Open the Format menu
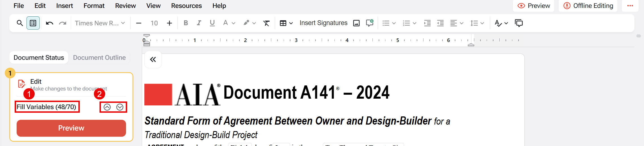Image resolution: width=644 pixels, height=146 pixels. [94, 6]
